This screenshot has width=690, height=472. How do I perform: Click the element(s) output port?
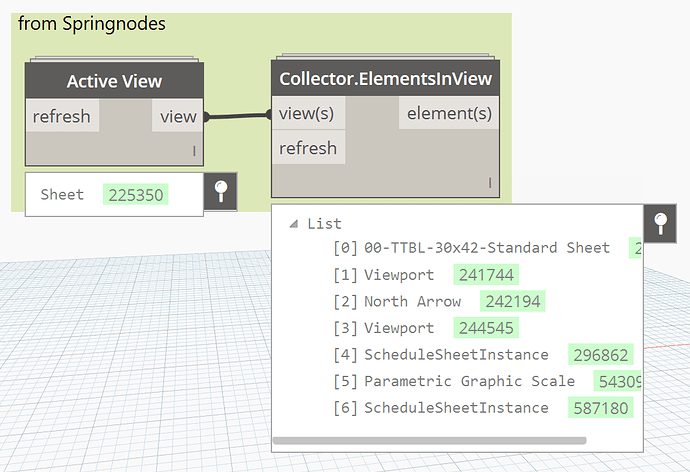coord(449,113)
